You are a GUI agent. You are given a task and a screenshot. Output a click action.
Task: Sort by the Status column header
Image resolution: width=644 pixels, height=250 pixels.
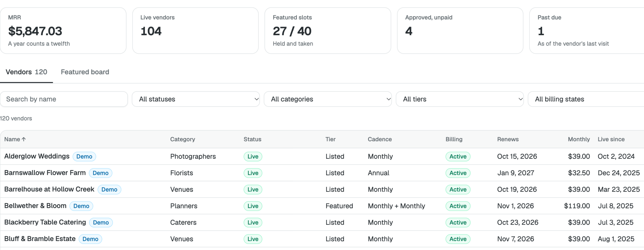point(252,139)
